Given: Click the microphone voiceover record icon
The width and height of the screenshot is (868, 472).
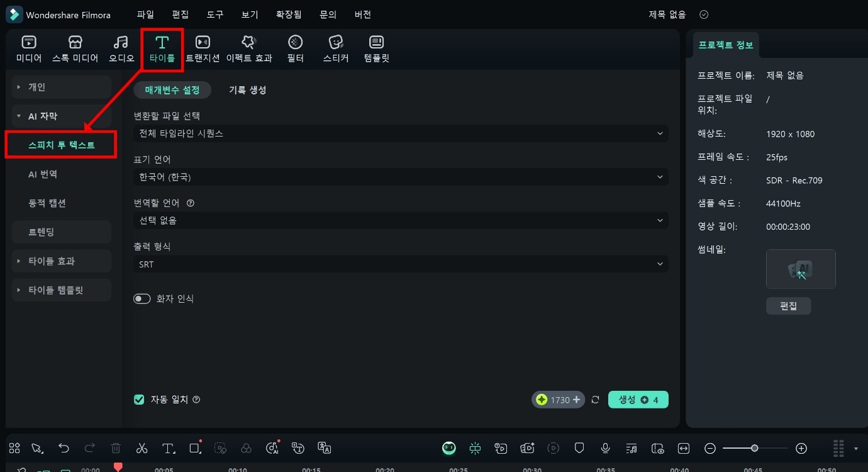Looking at the screenshot, I should [605, 448].
